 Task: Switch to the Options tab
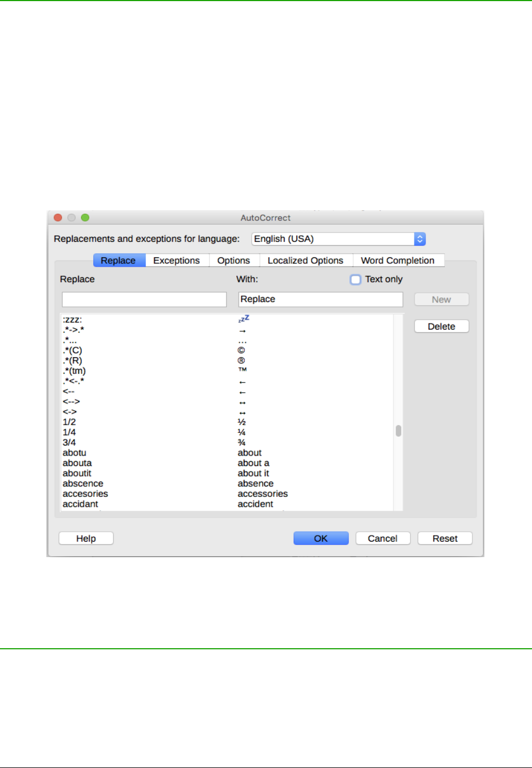[x=233, y=261]
